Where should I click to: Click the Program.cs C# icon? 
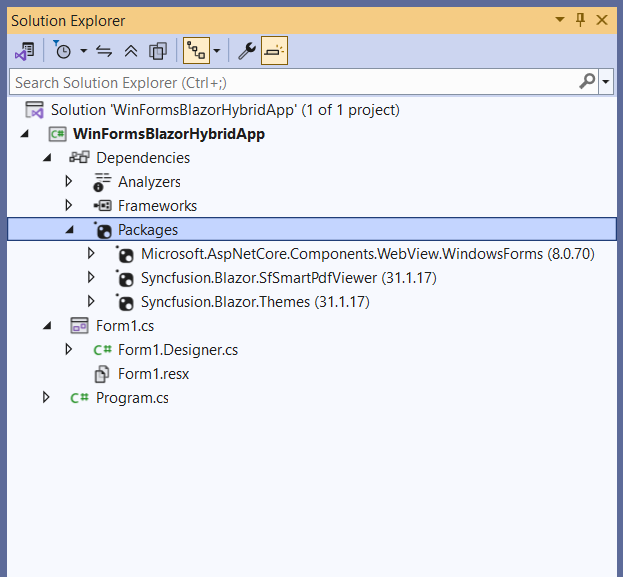(x=79, y=398)
